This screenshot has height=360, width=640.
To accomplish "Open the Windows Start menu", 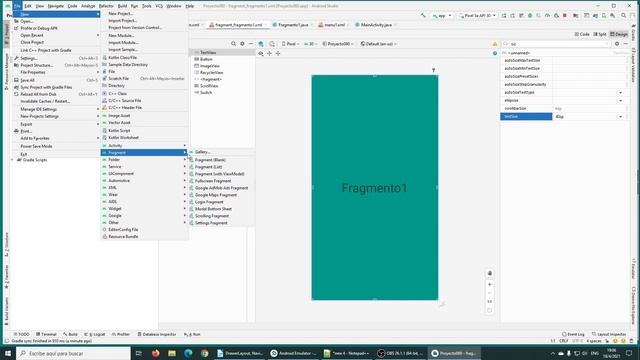I will pyautogui.click(x=8, y=353).
